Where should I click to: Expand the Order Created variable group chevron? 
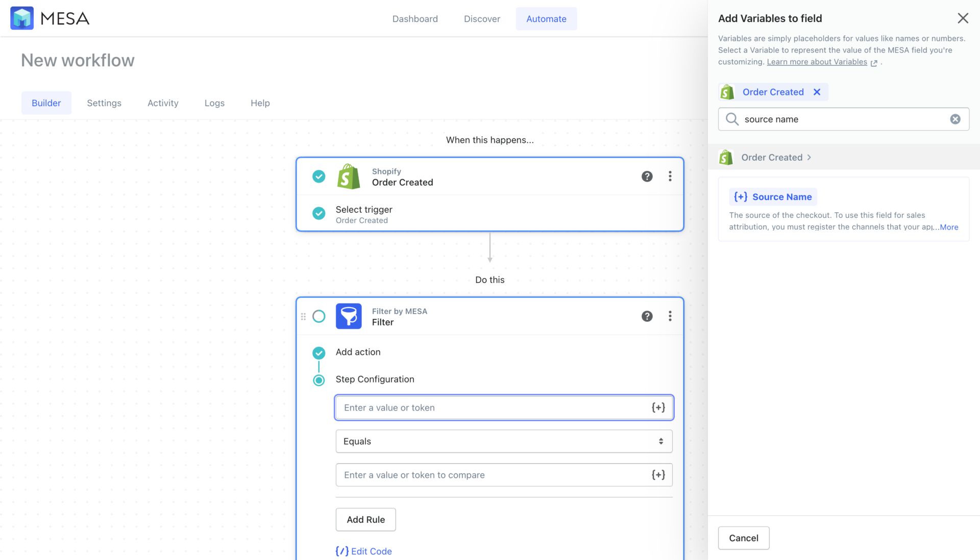[810, 157]
